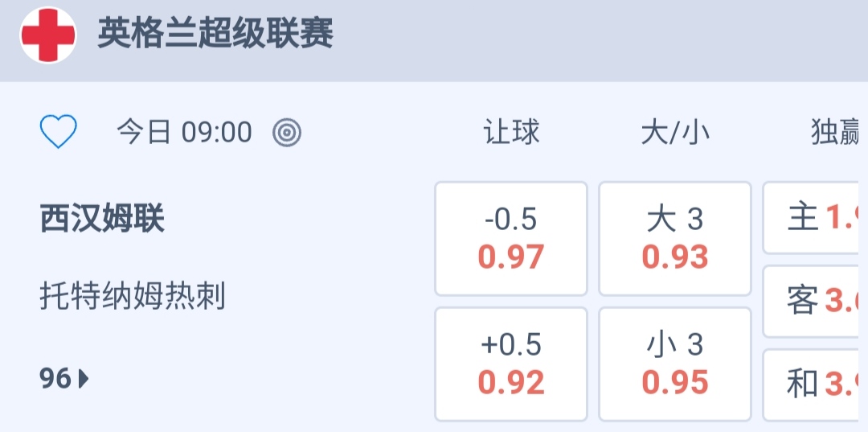Screen dimensions: 868x432
Task: Open the 西汉姆联 team name
Action: tap(102, 218)
